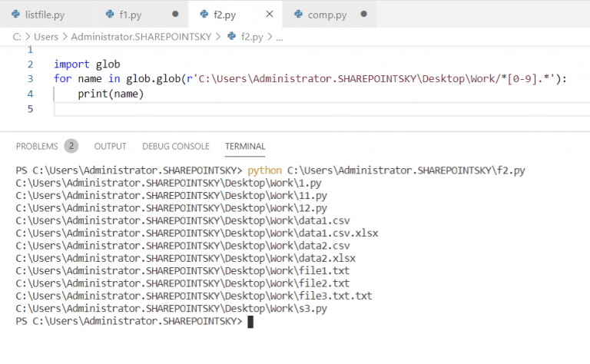Screen dimensions: 590x364
Task: Click terminal output line ending data1.csv
Action: [183, 220]
